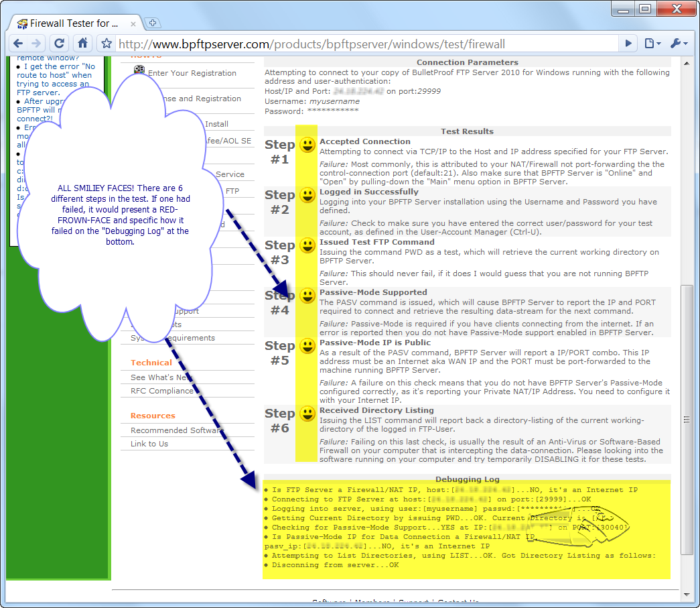Click the film icon beside Enter Your Registration
This screenshot has height=608, width=700.
[139, 70]
